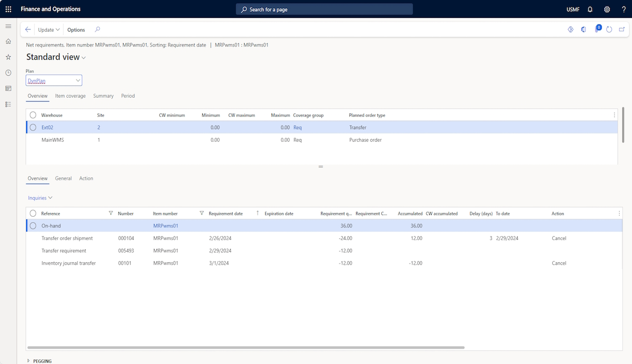Open the Req coverage group link for Ext02
Screen dimensions: 632x364
coord(297,128)
